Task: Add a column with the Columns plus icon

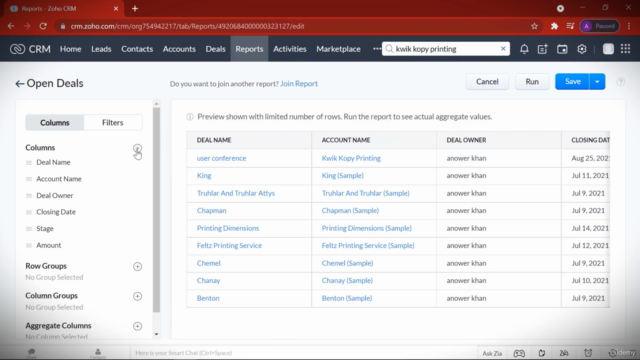Action: 138,148
